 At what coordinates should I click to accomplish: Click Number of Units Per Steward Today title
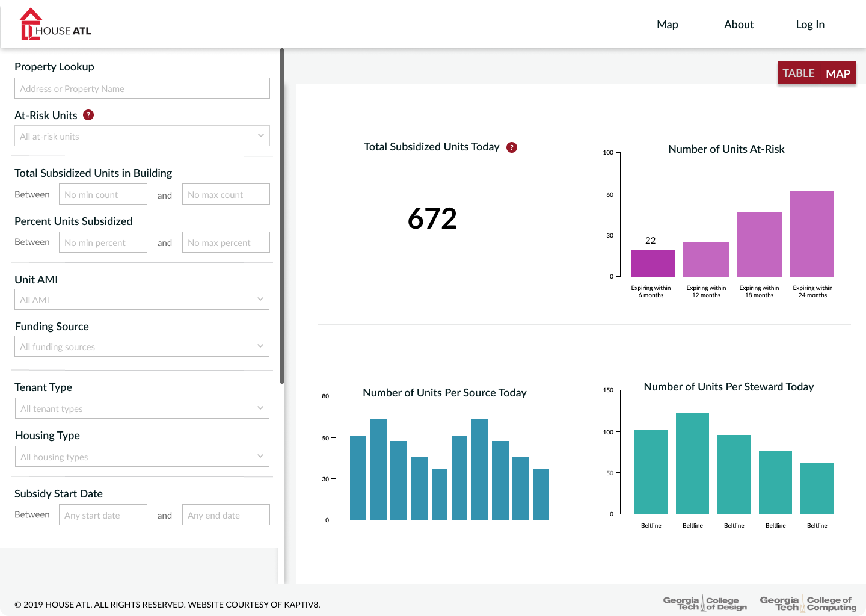coord(729,387)
